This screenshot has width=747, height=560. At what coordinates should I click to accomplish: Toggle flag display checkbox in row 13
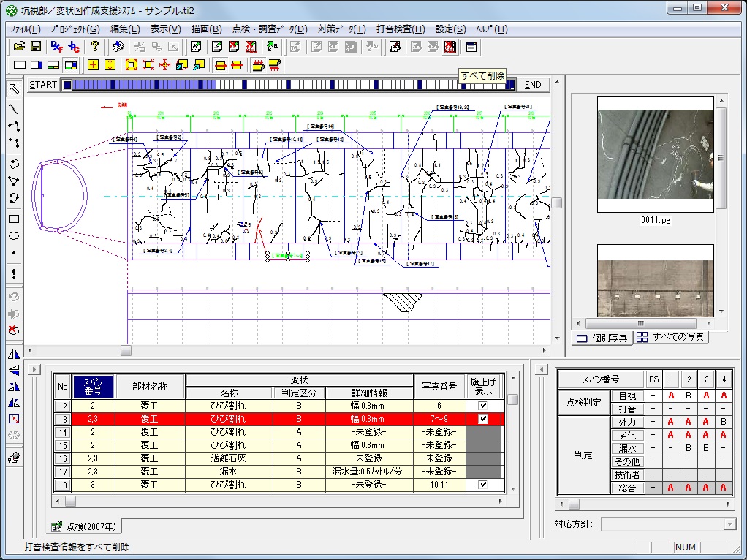tap(482, 420)
